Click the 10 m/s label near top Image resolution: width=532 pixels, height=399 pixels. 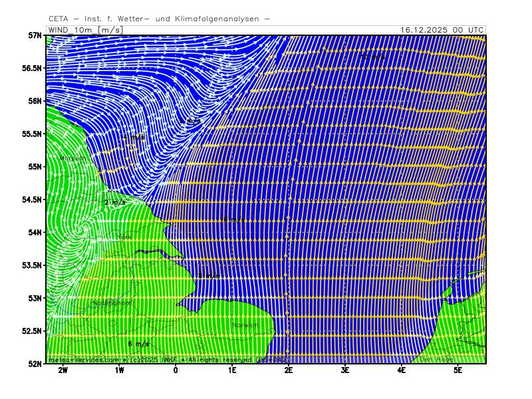point(374,58)
